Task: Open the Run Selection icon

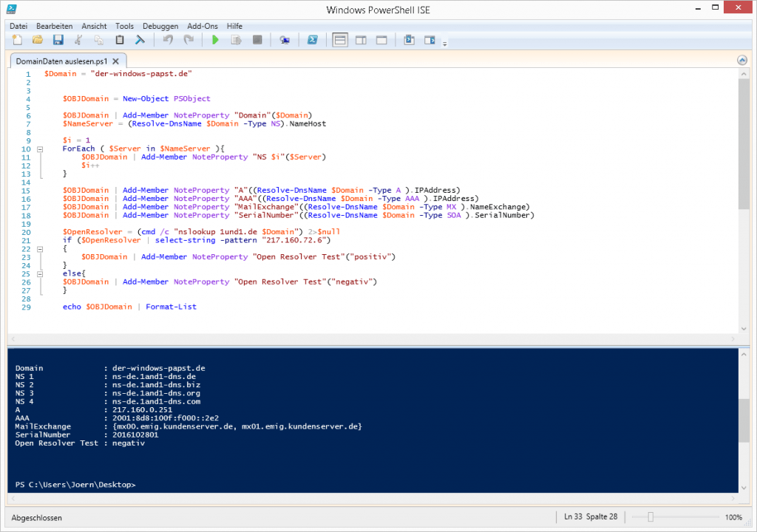Action: 237,40
